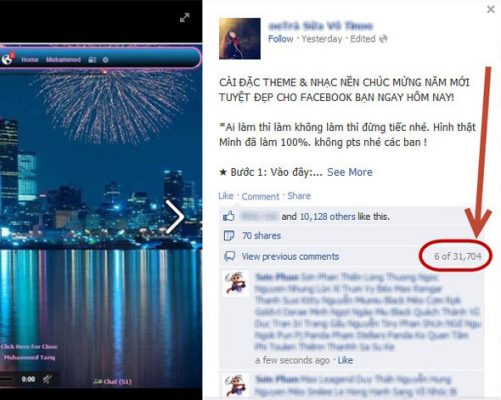The image size is (501, 400).
Task: Click Comment under the post
Action: pyautogui.click(x=260, y=197)
